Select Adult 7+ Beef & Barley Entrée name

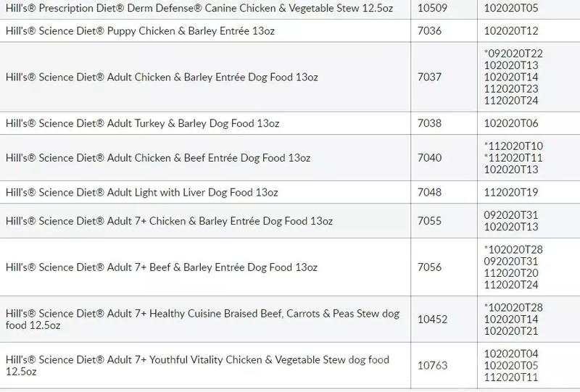(x=161, y=267)
